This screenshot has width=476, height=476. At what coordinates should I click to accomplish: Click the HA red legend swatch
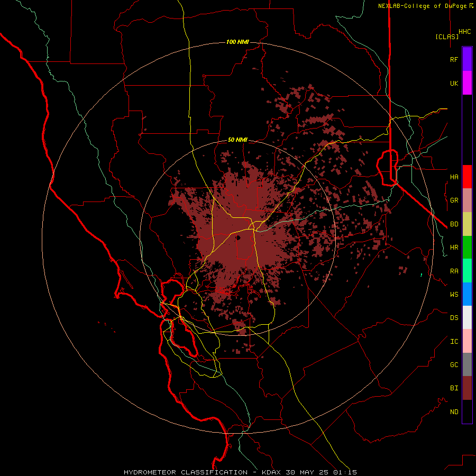pos(467,177)
